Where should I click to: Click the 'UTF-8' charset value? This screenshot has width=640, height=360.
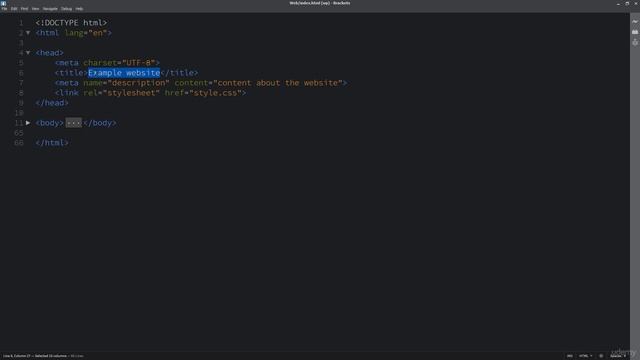(139, 63)
